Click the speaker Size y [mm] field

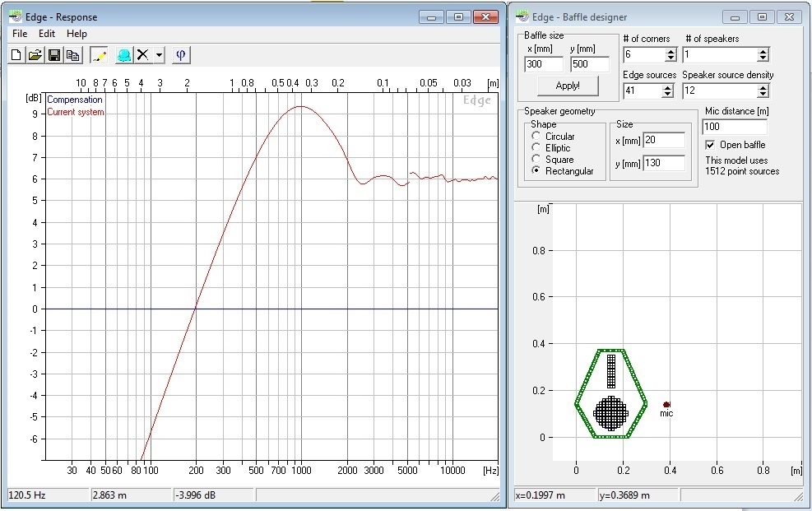click(x=664, y=163)
